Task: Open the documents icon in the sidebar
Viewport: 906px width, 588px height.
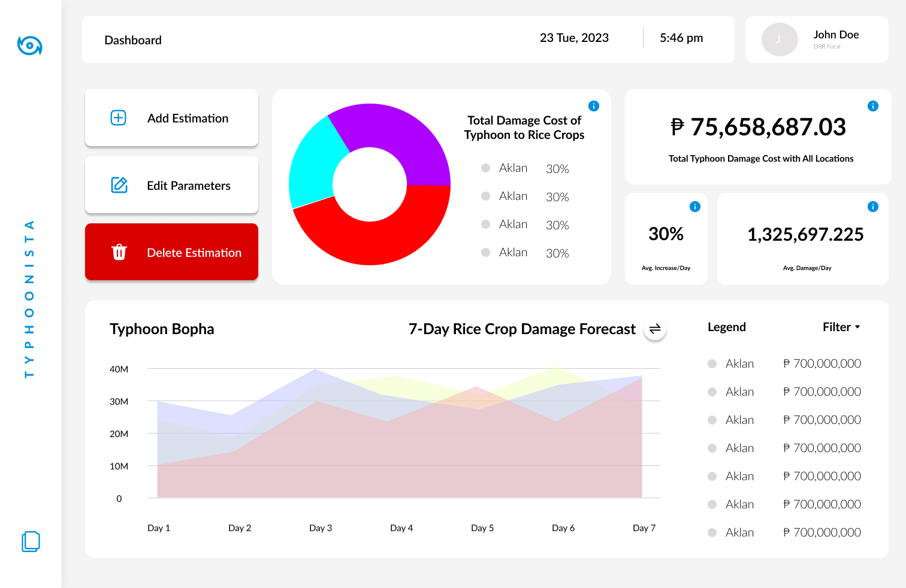Action: point(31,541)
